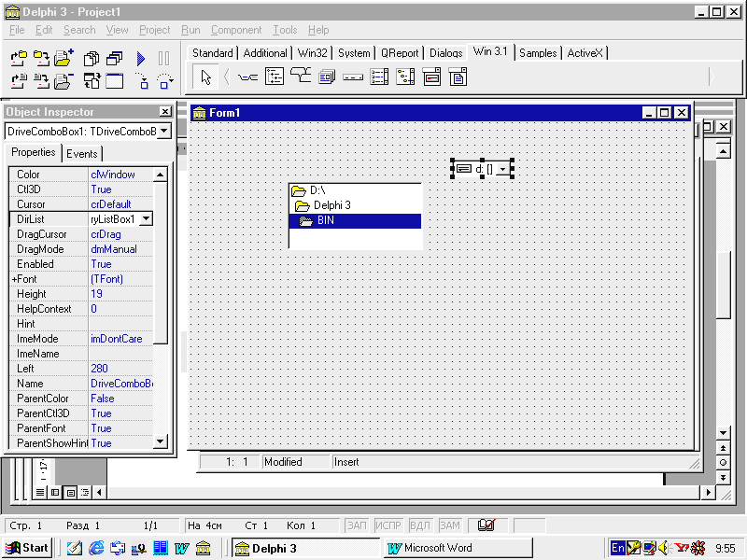The height and width of the screenshot is (560, 747).
Task: Click the Open File toolbar icon
Action: [x=19, y=81]
